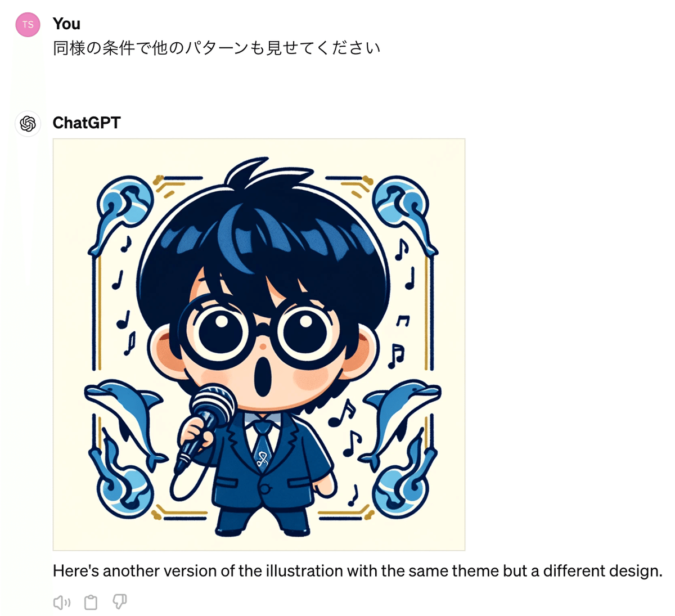Give a thumbs down to the response
The width and height of the screenshot is (675, 616).
(119, 602)
